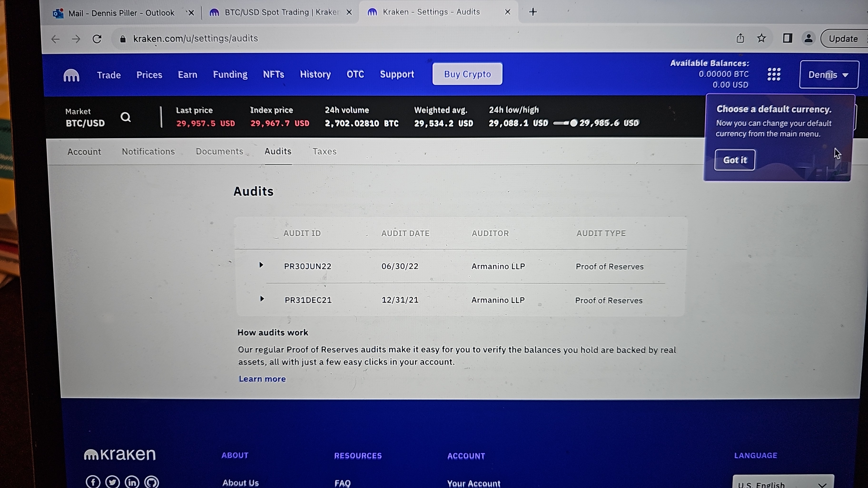Expand the PR30JUN22 audit row
Viewport: 868px width, 488px height.
point(261,265)
